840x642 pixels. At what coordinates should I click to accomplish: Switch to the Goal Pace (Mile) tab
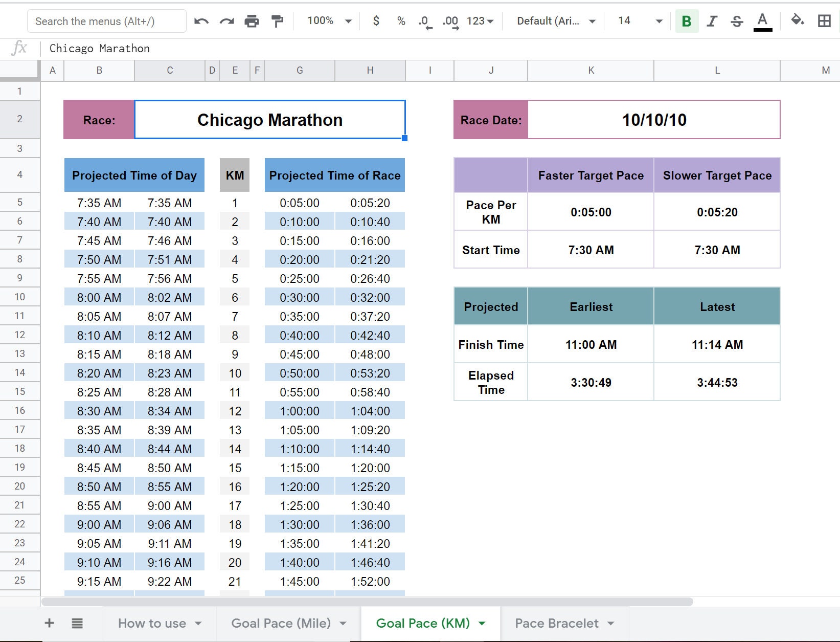point(281,623)
